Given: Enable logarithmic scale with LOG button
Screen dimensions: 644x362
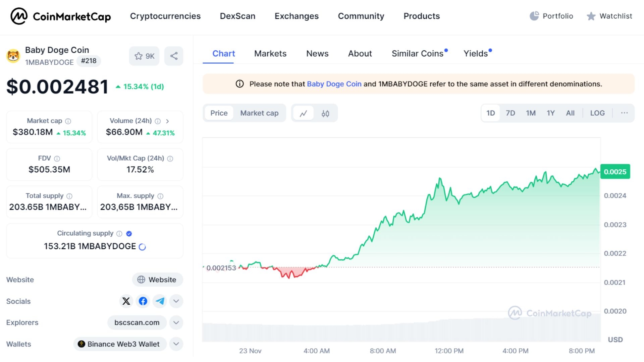Looking at the screenshot, I should pos(597,113).
